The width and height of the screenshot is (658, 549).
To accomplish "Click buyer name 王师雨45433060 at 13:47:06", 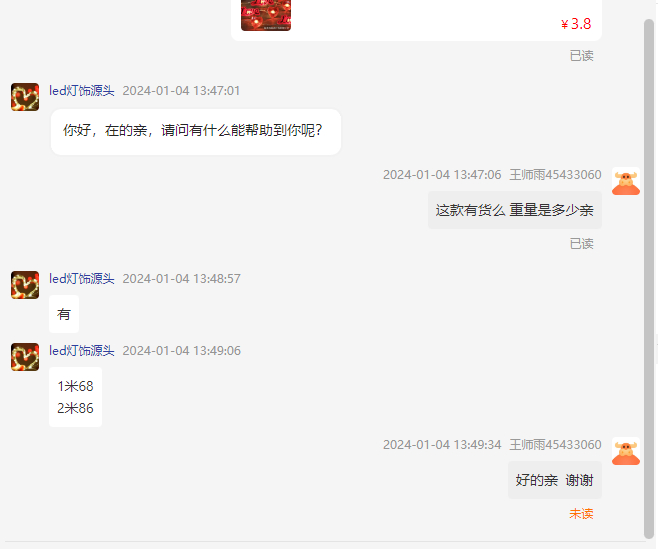I will pos(555,175).
